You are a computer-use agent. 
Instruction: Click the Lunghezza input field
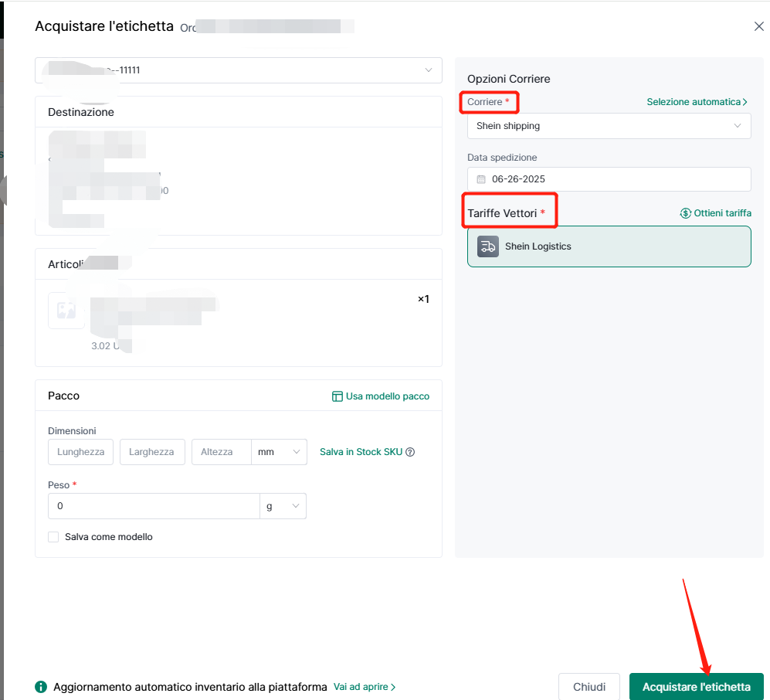point(80,452)
